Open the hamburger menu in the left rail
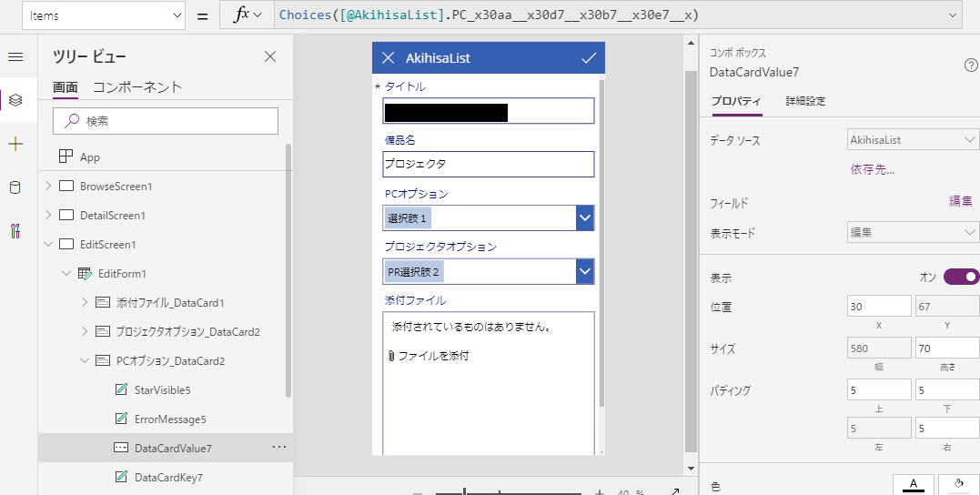 (15, 57)
